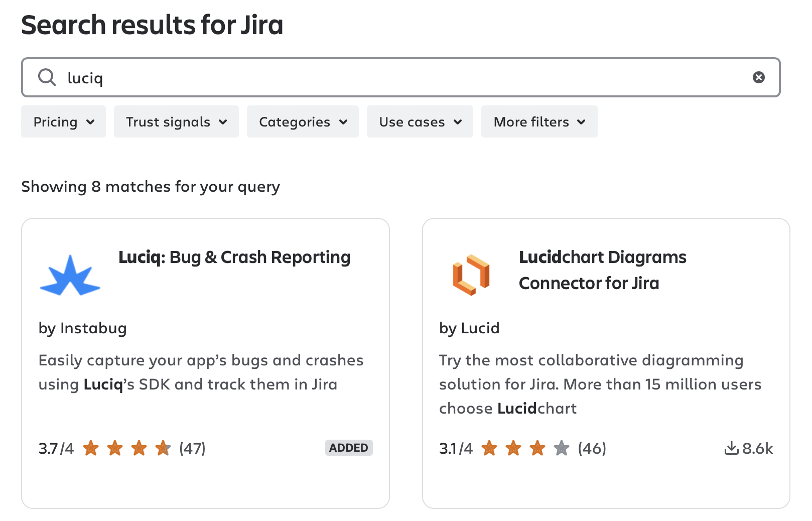
Task: Open Luciq: Bug & Crash Reporting title
Action: (234, 257)
